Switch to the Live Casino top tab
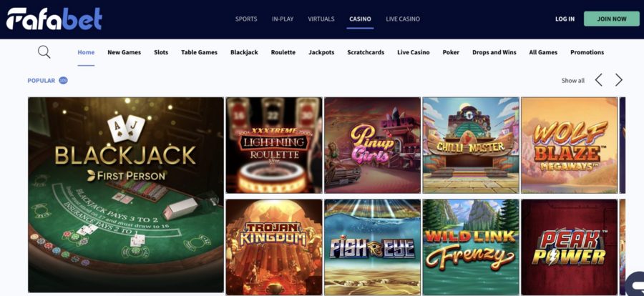 [x=403, y=19]
